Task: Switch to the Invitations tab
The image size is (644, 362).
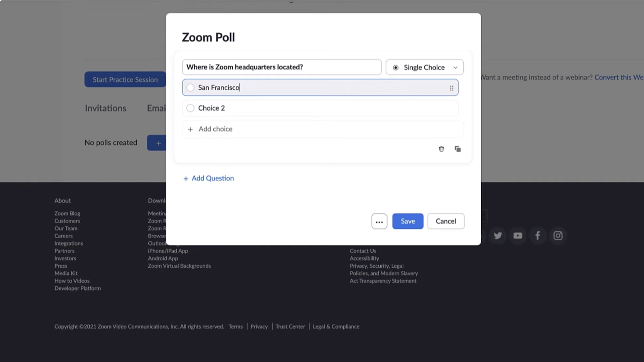Action: tap(105, 108)
